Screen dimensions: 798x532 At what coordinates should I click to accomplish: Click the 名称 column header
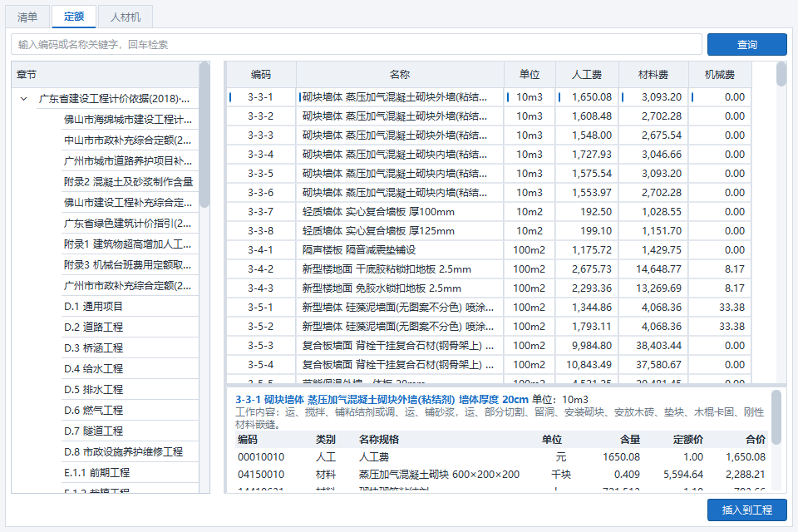400,75
